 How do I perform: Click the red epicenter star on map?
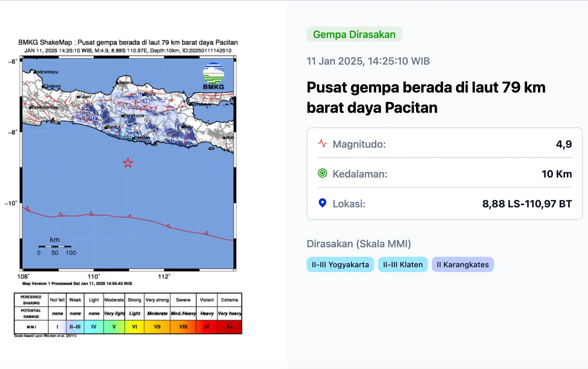tap(128, 163)
